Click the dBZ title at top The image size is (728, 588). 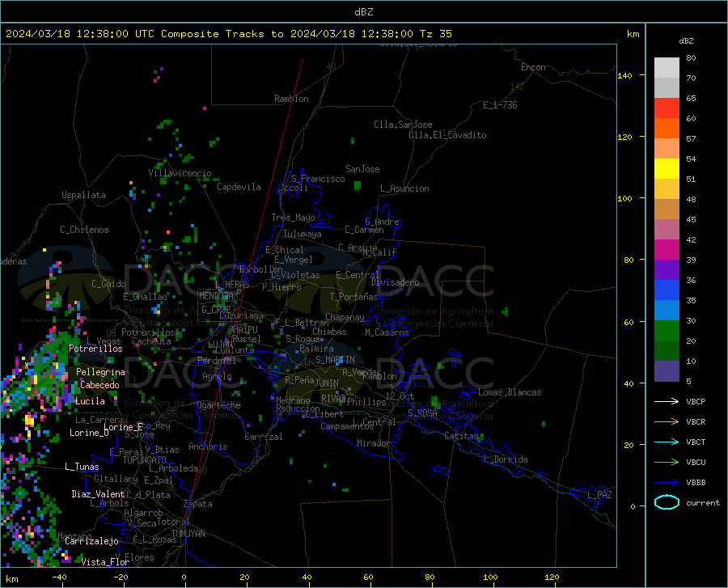363,12
